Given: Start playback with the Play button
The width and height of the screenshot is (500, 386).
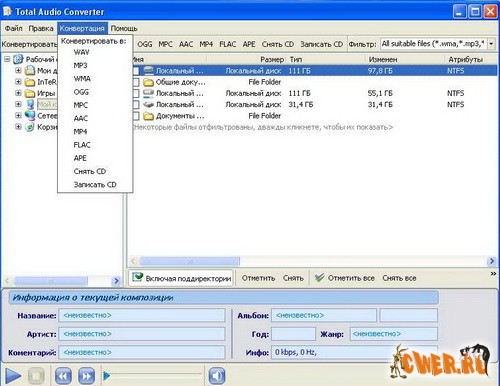Looking at the screenshot, I should 13,376.
